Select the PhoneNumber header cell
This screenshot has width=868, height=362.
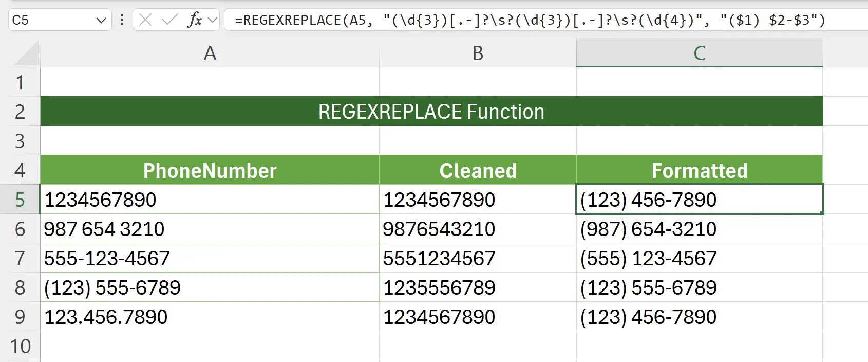tap(210, 171)
